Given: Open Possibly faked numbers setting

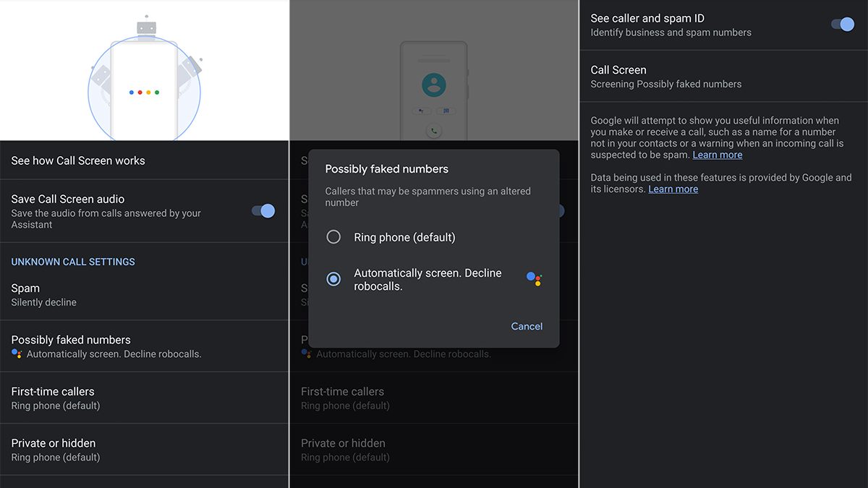Looking at the screenshot, I should [144, 346].
